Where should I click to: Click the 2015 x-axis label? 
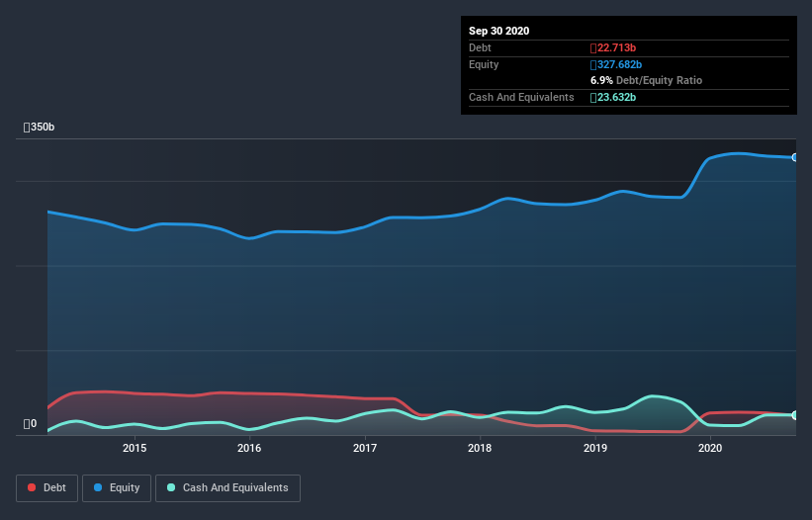coord(135,448)
